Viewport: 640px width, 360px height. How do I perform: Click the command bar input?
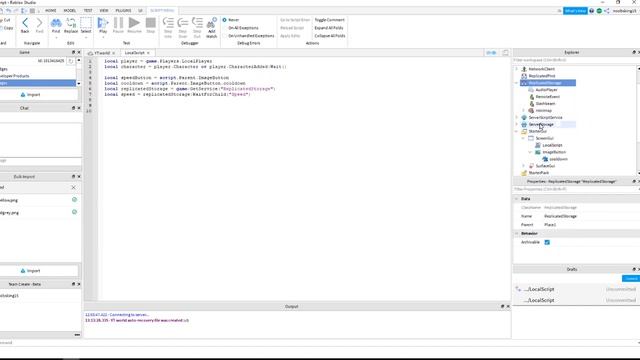[x=318, y=342]
